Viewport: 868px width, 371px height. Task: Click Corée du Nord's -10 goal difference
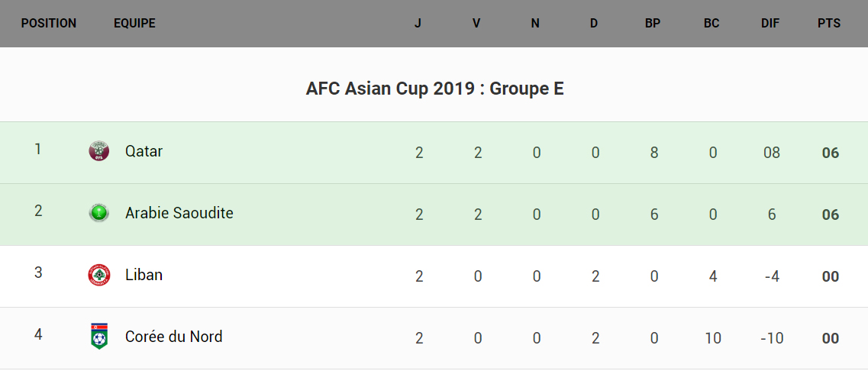click(772, 338)
